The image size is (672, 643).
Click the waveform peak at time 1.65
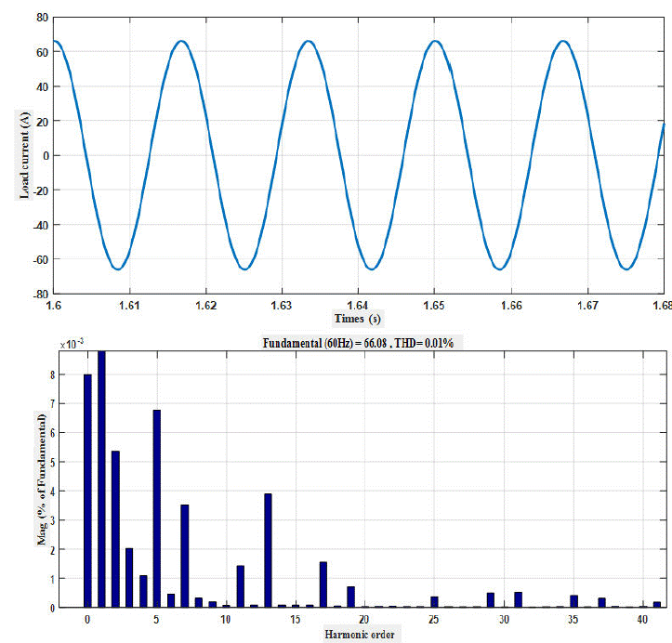[435, 41]
